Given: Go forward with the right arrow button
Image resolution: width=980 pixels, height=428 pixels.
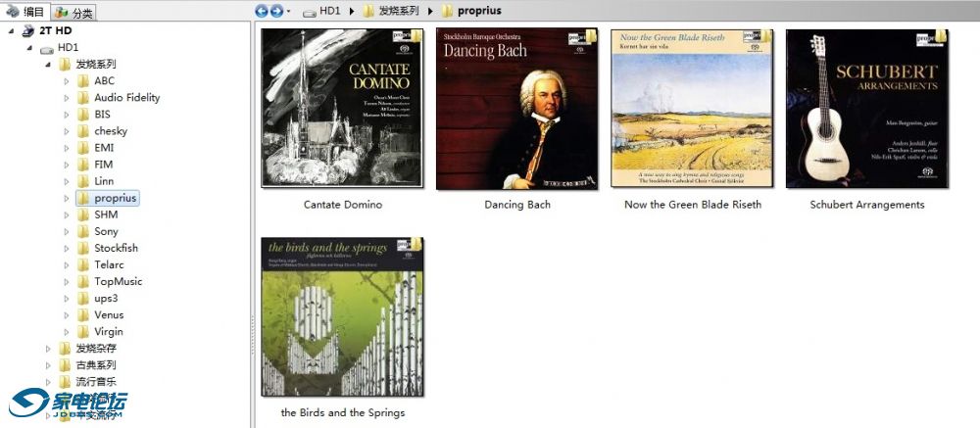Looking at the screenshot, I should point(276,11).
